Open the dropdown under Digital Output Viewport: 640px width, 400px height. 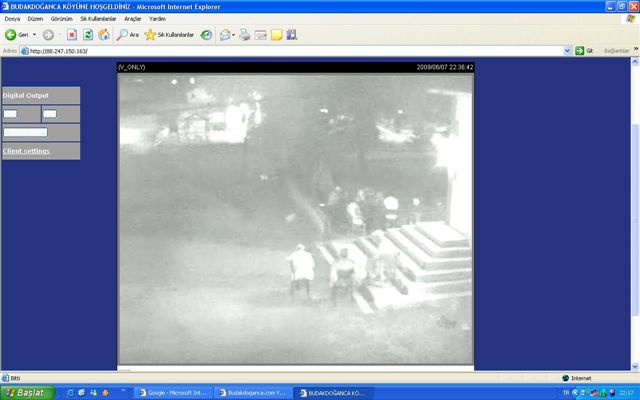point(25,132)
